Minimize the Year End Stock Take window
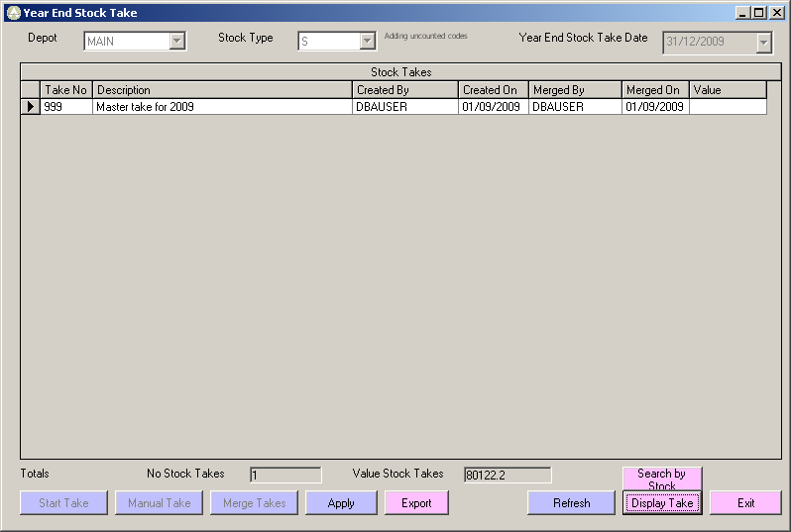 [741, 13]
